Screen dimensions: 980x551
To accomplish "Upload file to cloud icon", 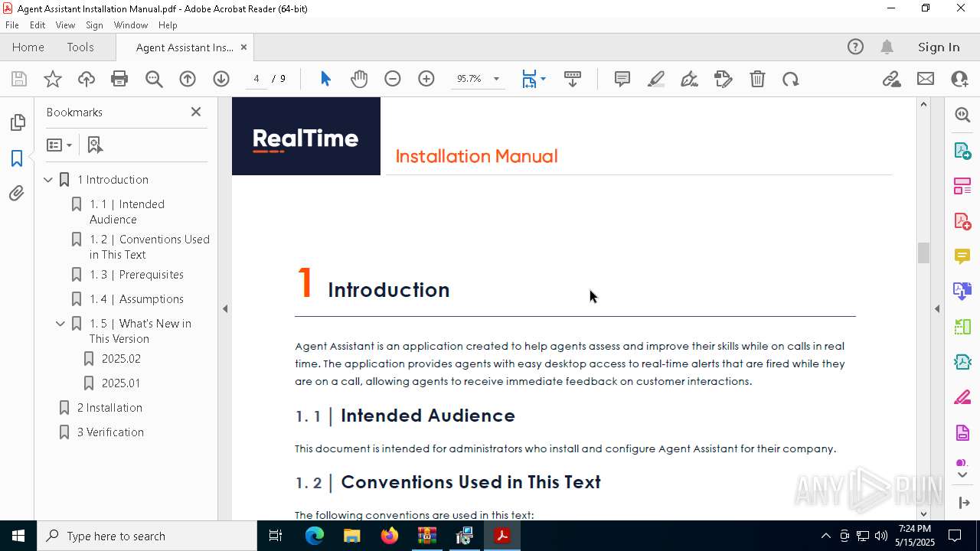I will [x=87, y=79].
